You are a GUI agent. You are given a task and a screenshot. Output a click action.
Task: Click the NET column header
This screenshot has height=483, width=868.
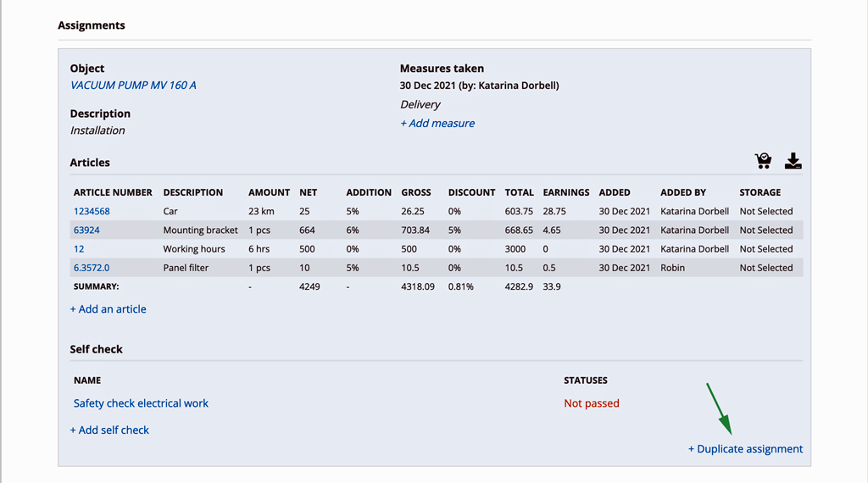(308, 192)
